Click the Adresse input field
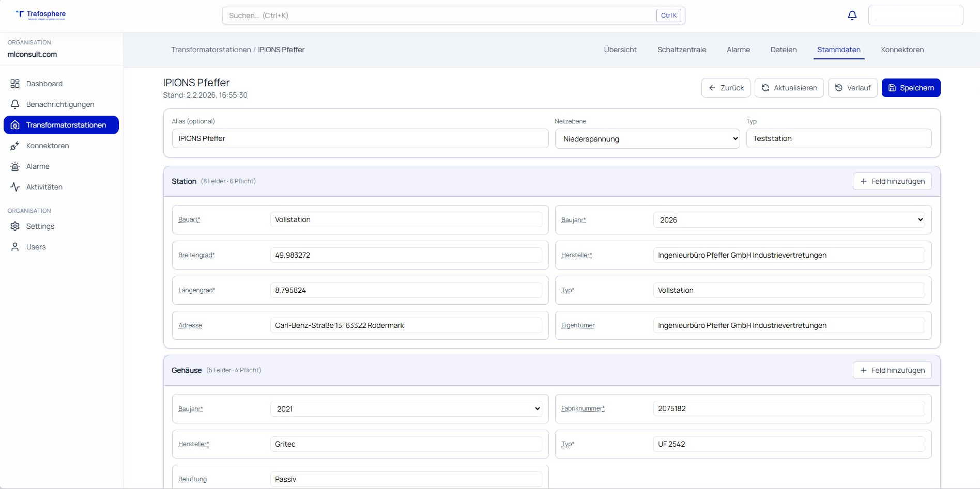This screenshot has height=489, width=980. click(406, 325)
